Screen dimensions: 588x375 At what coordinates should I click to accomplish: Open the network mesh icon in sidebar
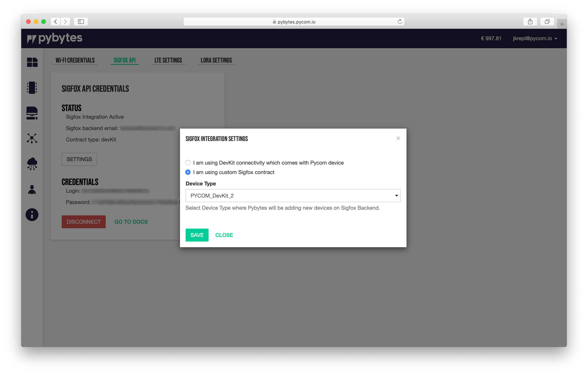pos(32,138)
